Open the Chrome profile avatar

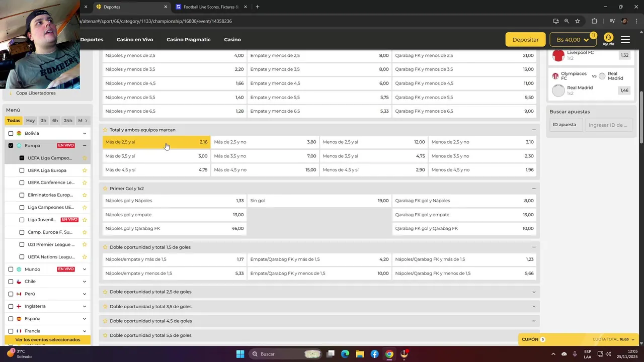(x=624, y=21)
